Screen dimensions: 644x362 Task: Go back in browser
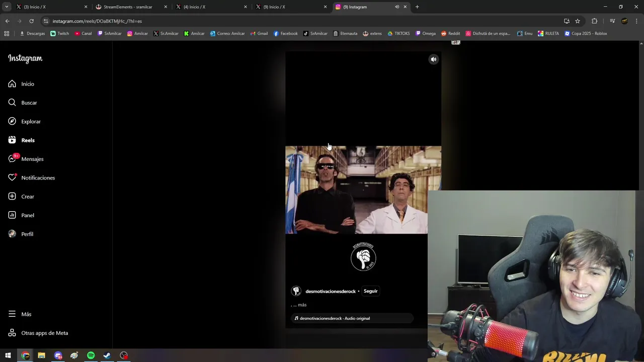[x=8, y=21]
